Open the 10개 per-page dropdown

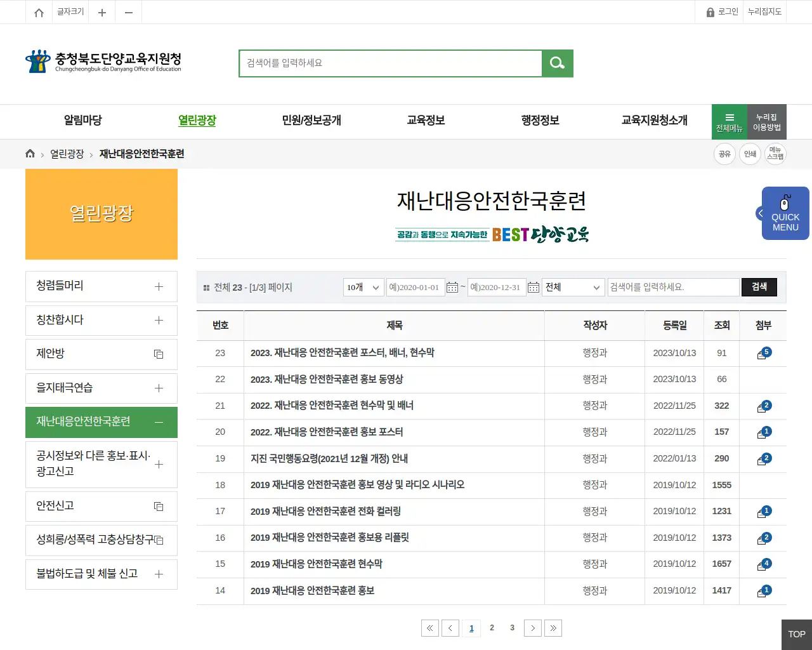coord(363,288)
